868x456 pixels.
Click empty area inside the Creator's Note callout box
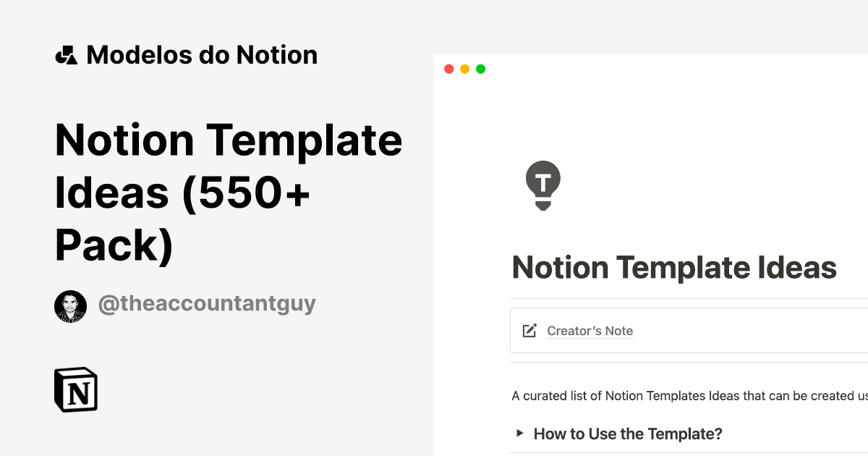coord(752,331)
